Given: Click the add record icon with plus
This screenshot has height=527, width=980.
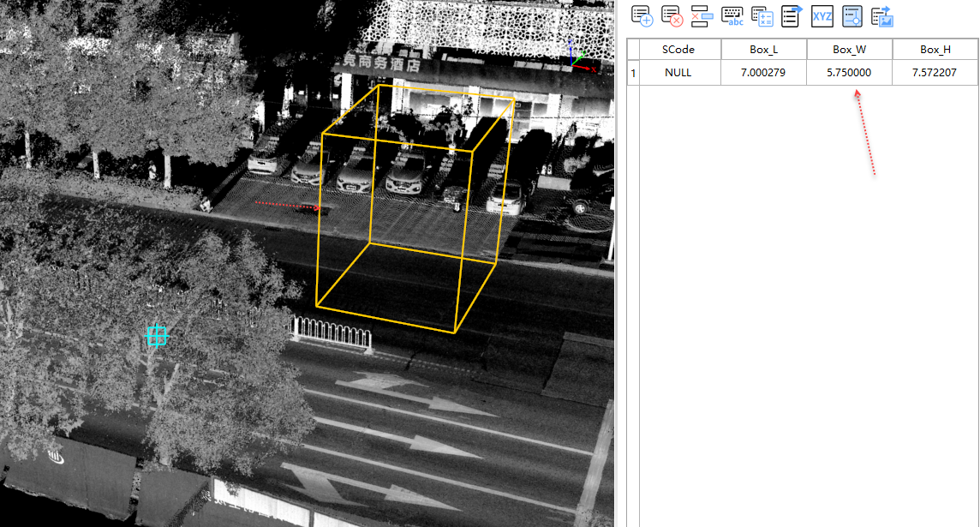Looking at the screenshot, I should 642,16.
